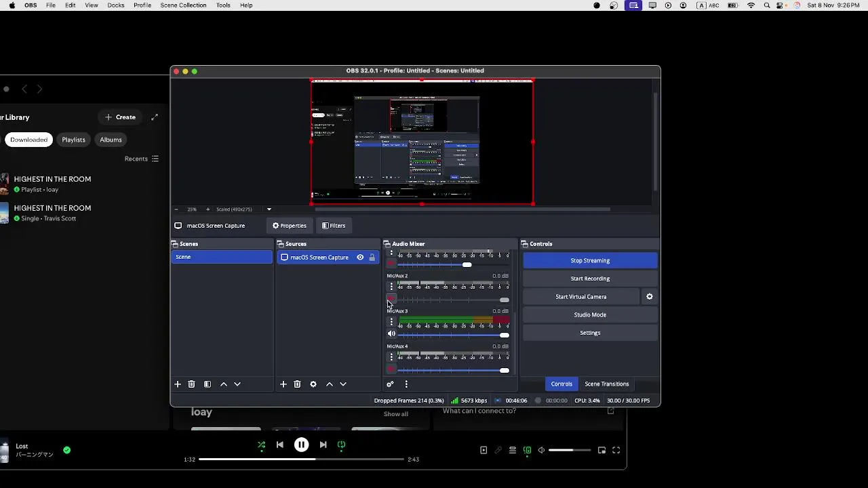Open advanced audio properties gears icon

[x=390, y=384]
